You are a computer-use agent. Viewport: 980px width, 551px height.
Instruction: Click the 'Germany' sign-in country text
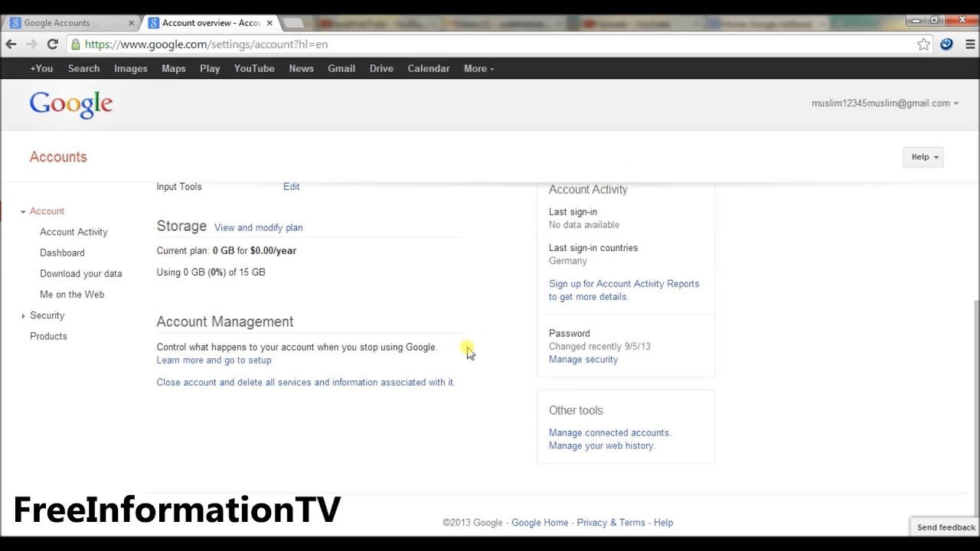(x=568, y=261)
